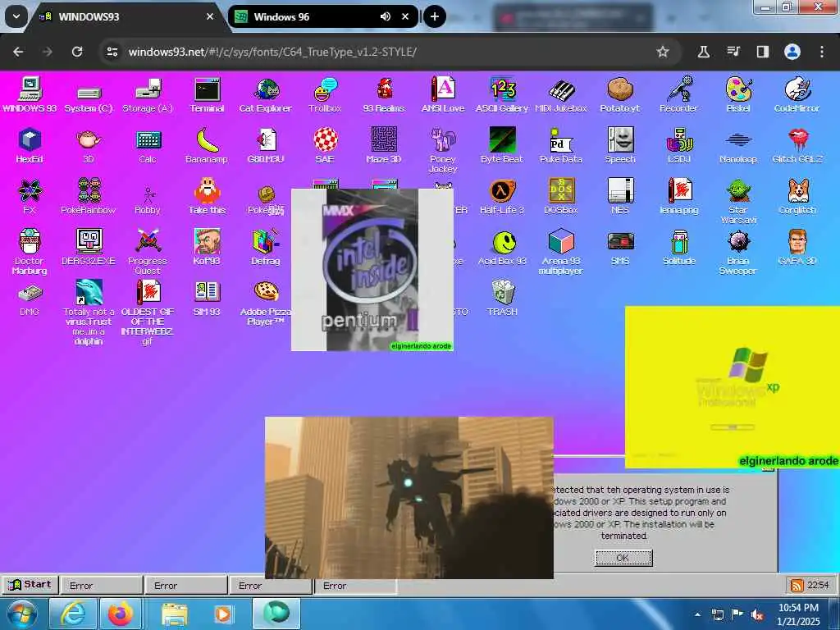Show hidden system tray icons
The width and height of the screenshot is (840, 630).
click(697, 614)
